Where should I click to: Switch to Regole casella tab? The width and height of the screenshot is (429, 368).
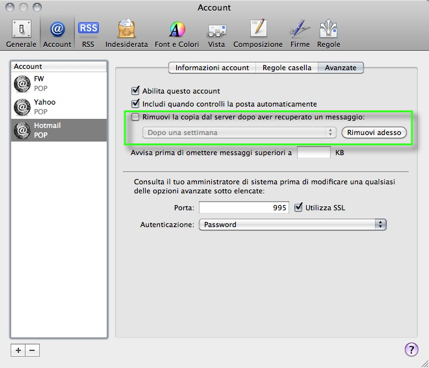click(x=287, y=68)
